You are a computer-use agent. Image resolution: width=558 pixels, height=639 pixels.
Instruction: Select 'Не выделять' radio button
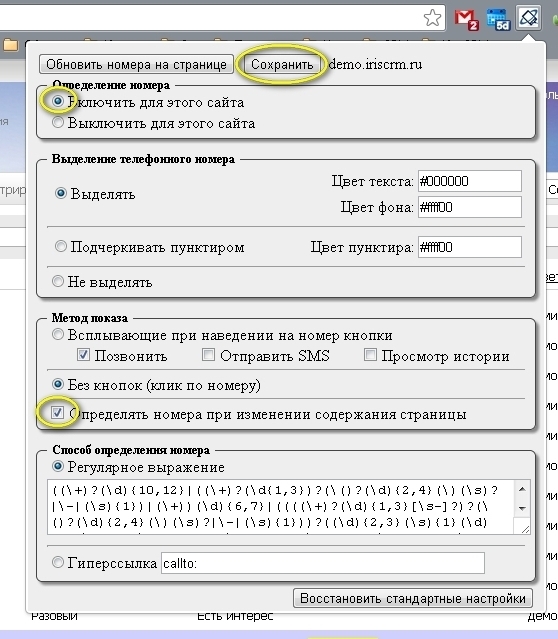(x=58, y=281)
